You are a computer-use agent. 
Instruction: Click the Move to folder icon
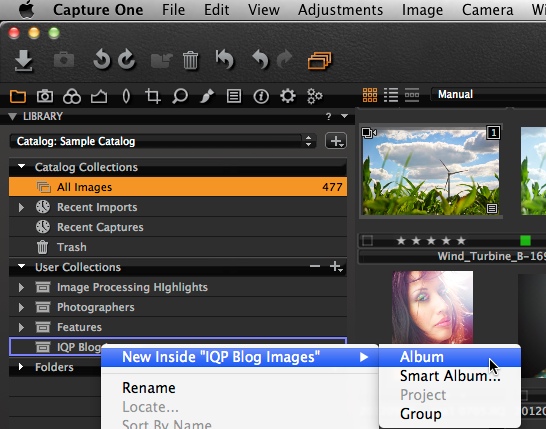pyautogui.click(x=161, y=60)
